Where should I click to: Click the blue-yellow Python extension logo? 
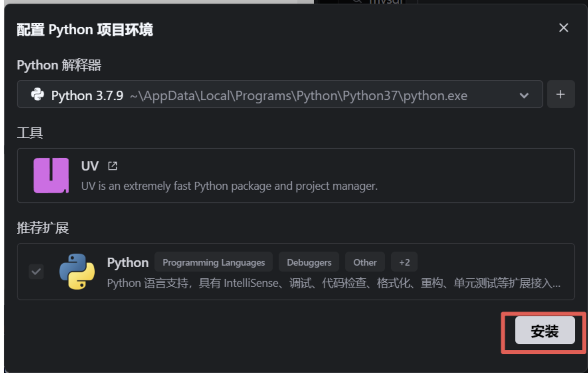(77, 271)
